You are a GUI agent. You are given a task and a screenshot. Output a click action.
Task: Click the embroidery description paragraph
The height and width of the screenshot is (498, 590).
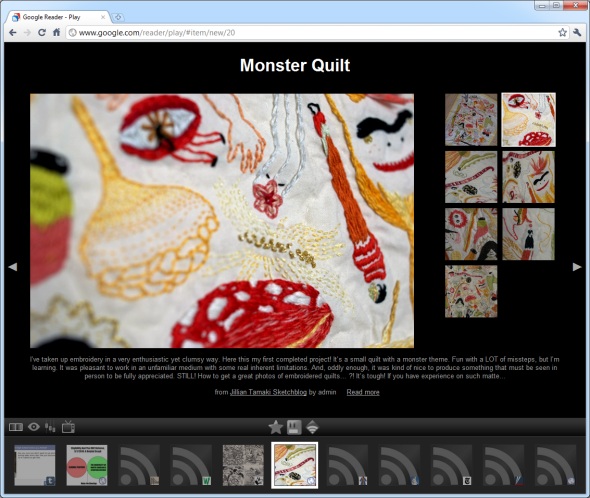coord(295,368)
